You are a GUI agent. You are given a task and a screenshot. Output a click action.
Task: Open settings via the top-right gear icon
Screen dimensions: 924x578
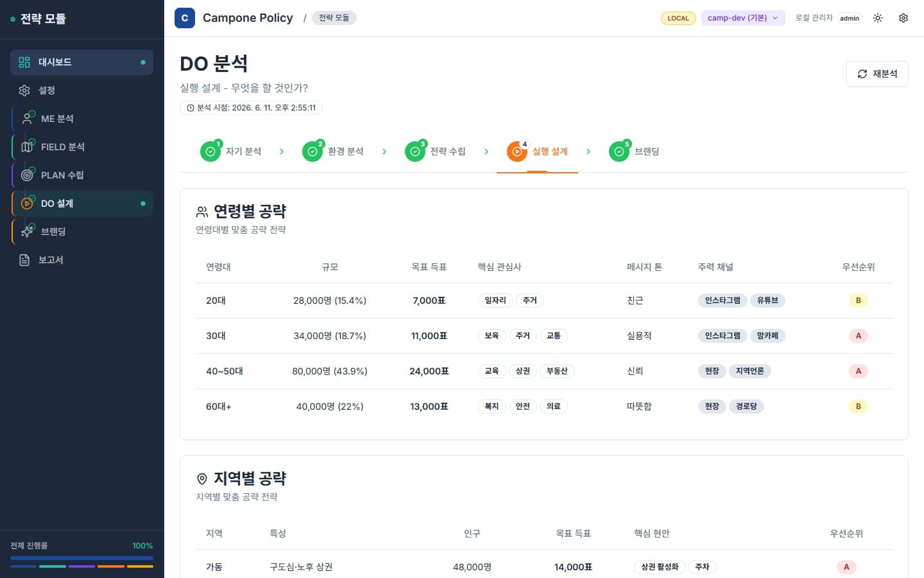(903, 18)
